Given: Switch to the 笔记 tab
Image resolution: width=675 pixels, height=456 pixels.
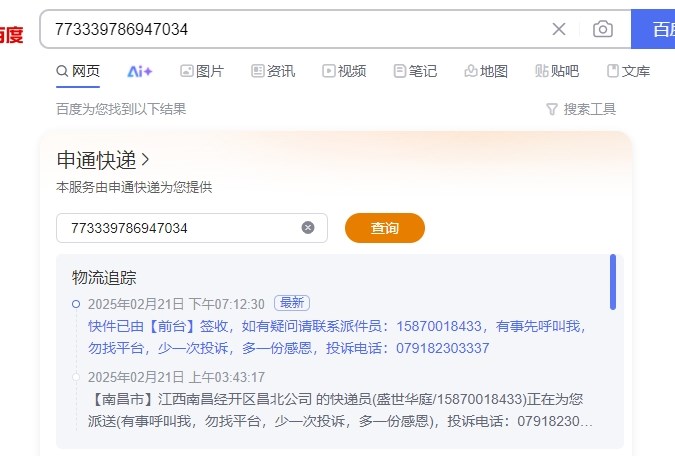Looking at the screenshot, I should coord(415,71).
